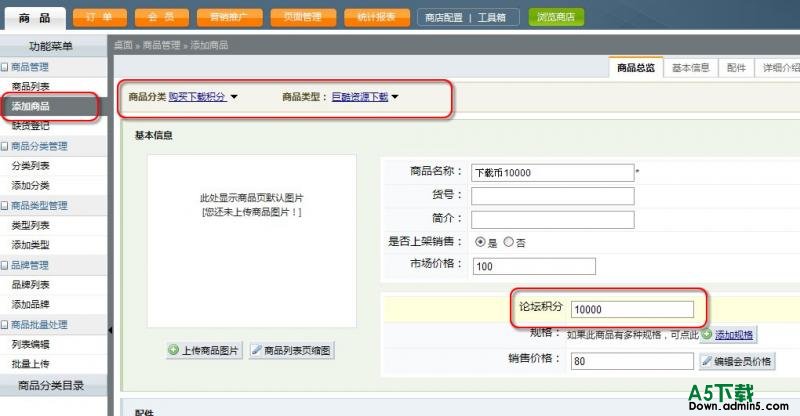Open 添加商品 in sidebar
This screenshot has height=416, width=800.
coord(31,106)
